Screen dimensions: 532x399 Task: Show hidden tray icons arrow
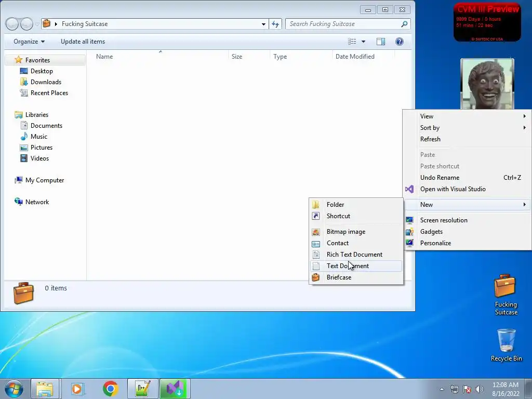pos(442,389)
